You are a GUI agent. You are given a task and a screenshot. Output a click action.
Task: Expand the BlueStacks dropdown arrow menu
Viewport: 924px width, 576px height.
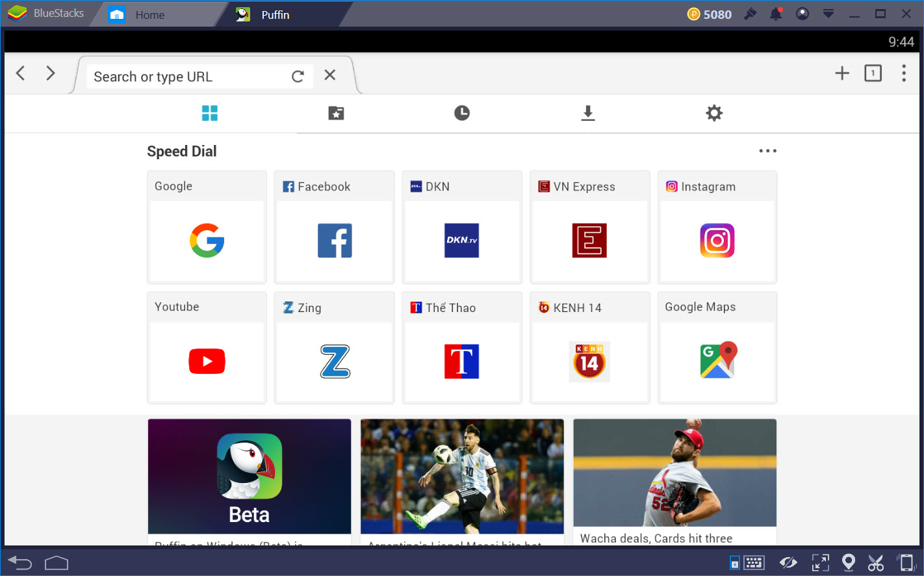click(828, 13)
